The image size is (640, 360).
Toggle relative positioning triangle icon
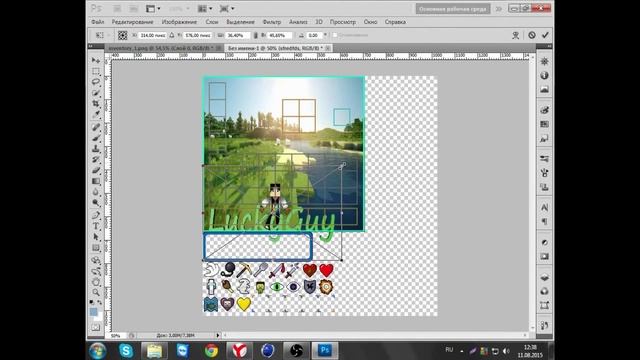[171, 36]
